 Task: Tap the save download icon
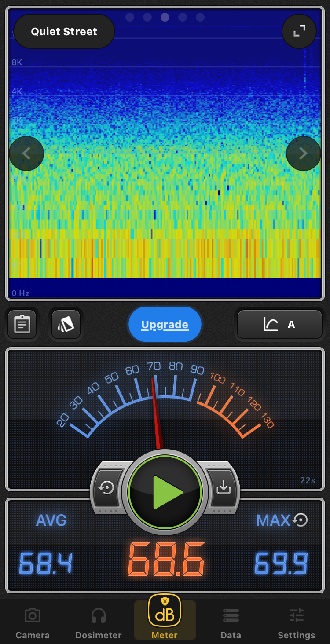coord(224,487)
